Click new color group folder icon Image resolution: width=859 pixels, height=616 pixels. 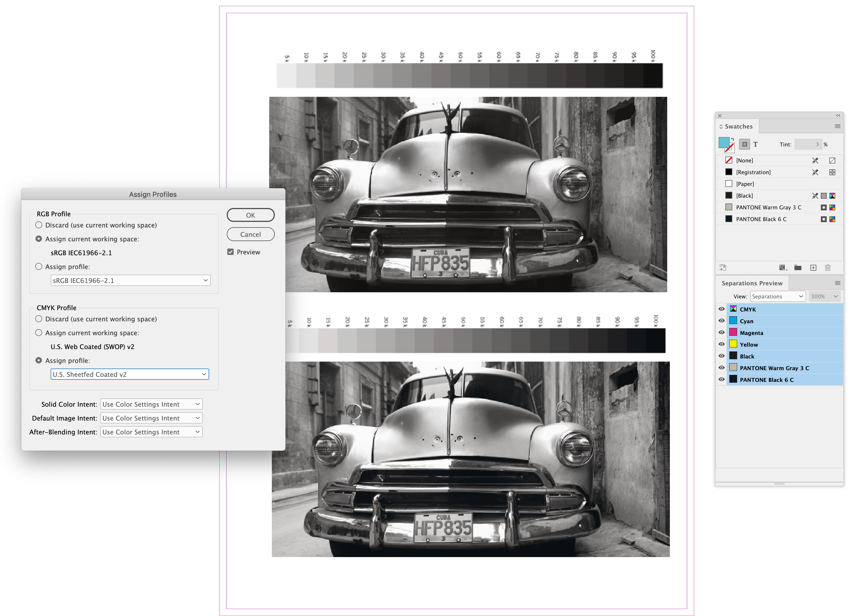point(798,268)
